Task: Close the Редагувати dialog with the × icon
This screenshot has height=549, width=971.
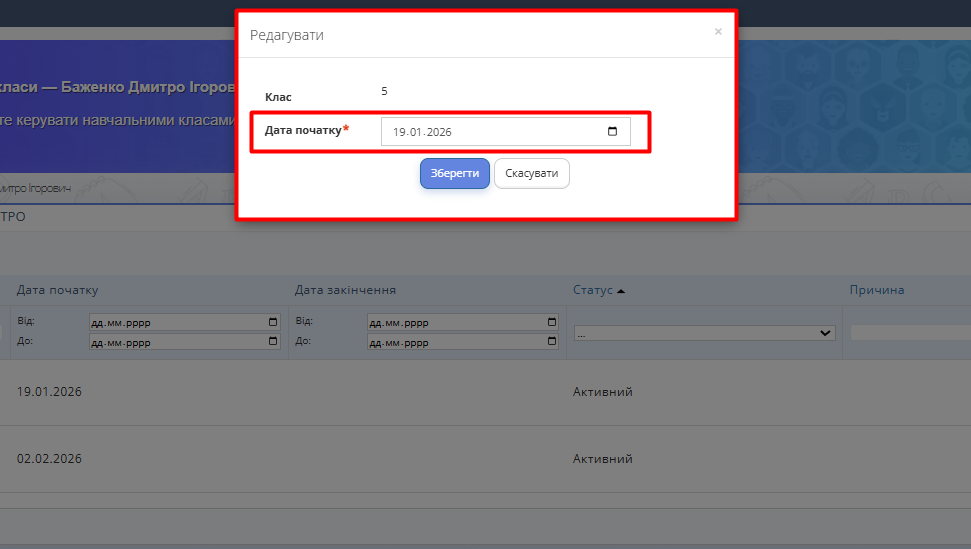Action: point(717,32)
